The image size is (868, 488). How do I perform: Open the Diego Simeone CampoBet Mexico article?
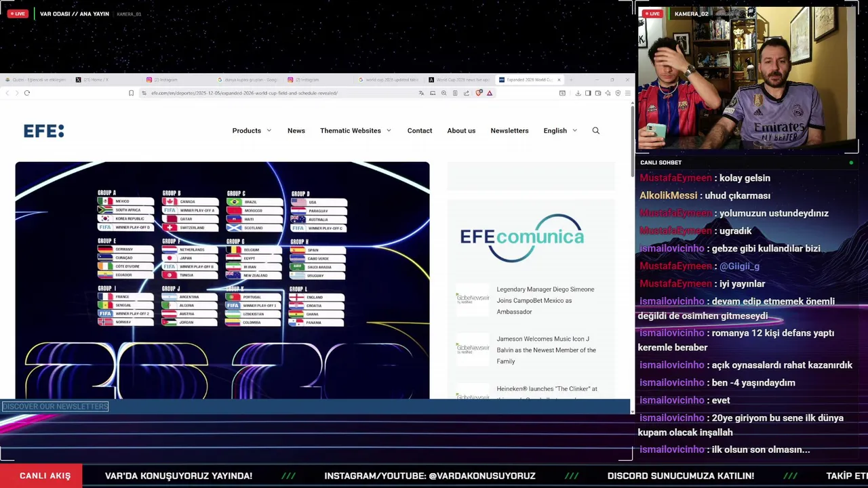545,300
